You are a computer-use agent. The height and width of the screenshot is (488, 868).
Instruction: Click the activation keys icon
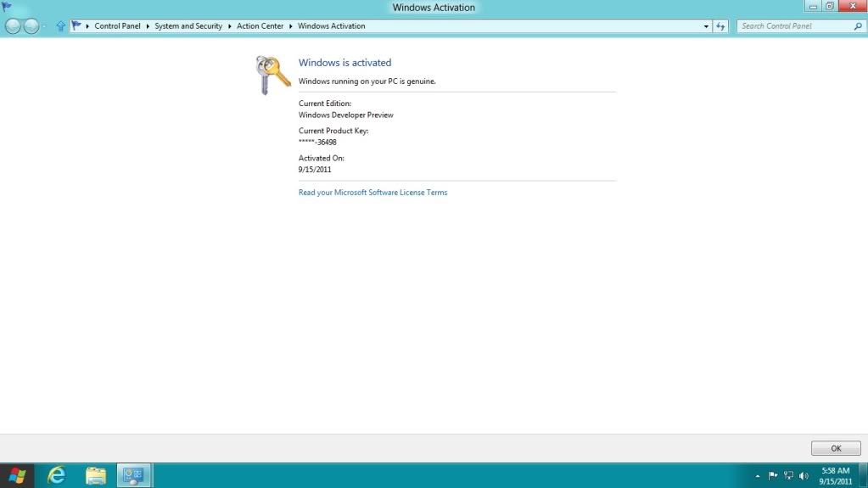click(273, 75)
